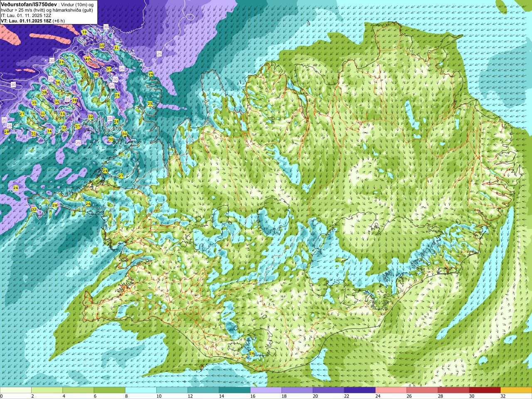Click the 0–2 m/s pale yellow legend swatch
The width and height of the screenshot is (532, 399).
click(16, 390)
